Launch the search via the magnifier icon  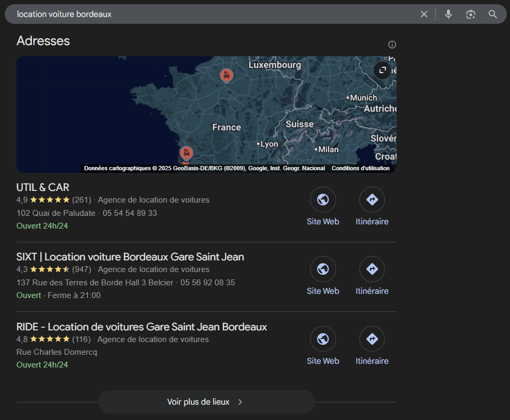[493, 14]
